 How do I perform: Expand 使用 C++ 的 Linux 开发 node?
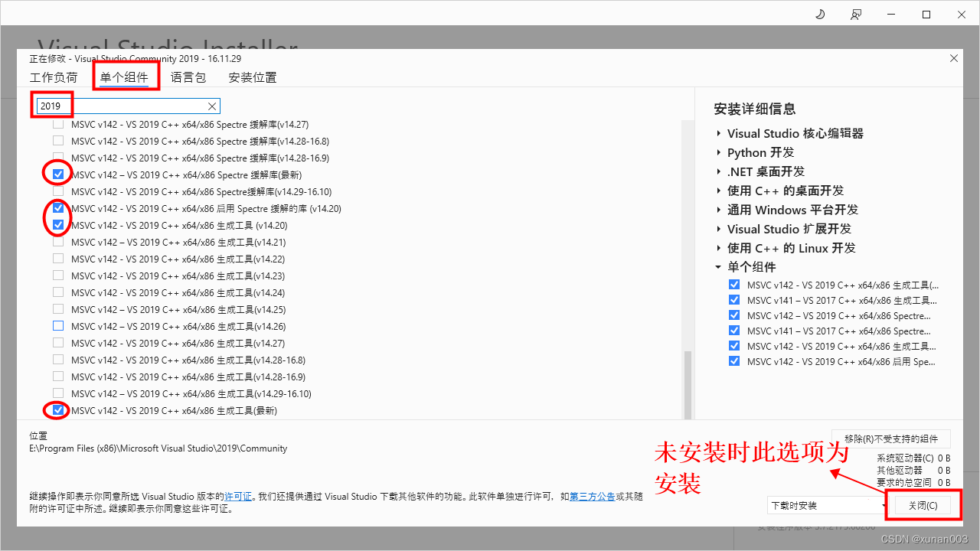point(719,248)
